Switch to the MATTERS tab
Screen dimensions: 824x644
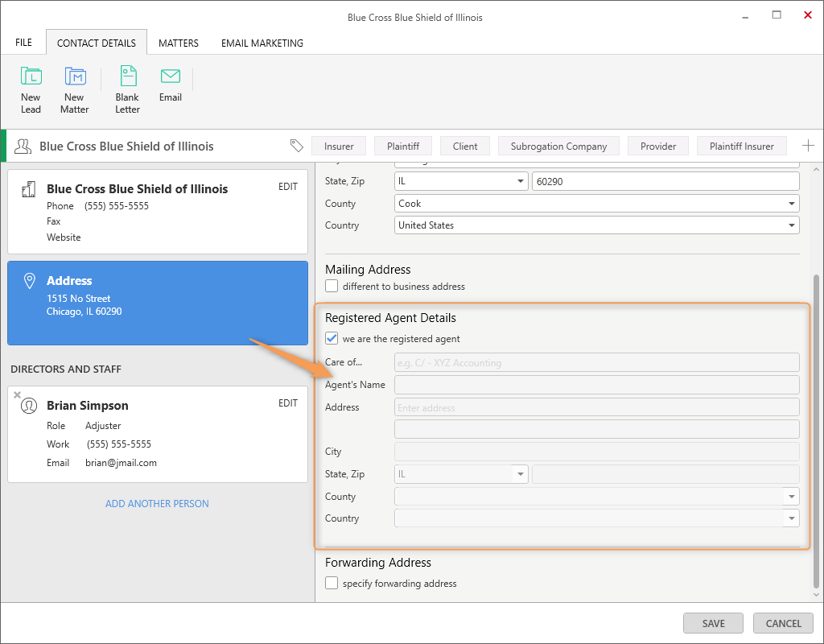[x=179, y=43]
